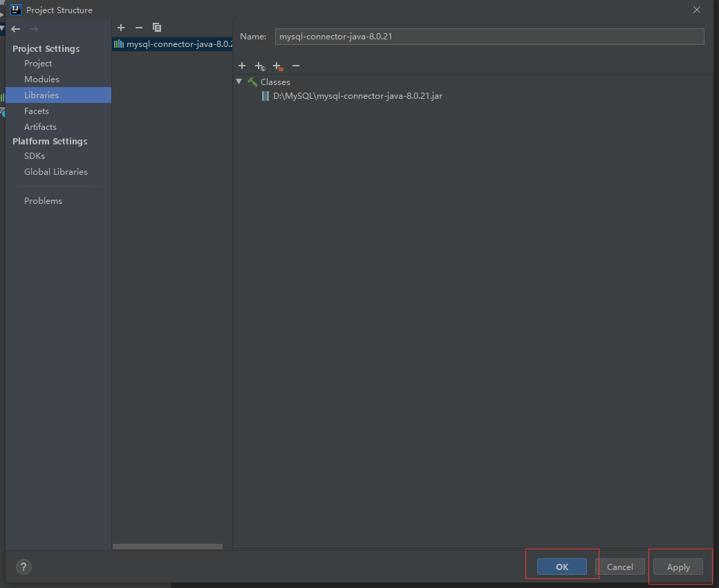Click the forward navigation arrow
Viewport: 719px width, 588px height.
[34, 29]
